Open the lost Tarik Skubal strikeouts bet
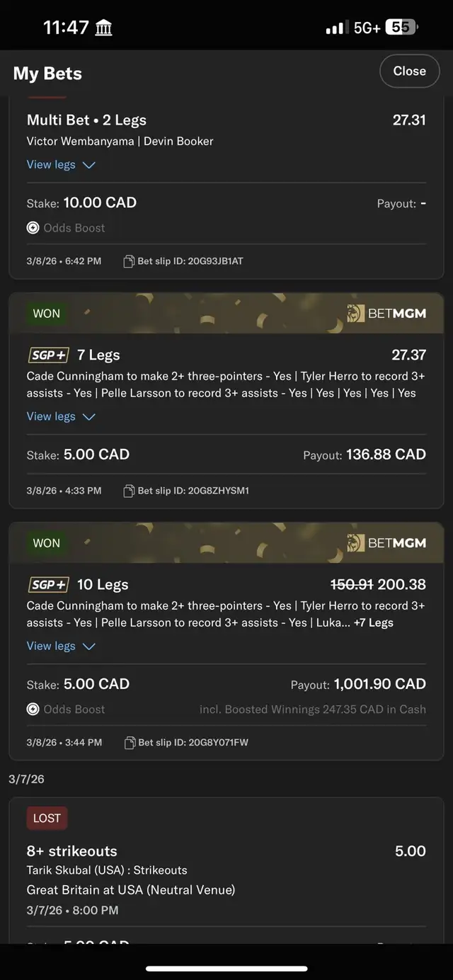Image resolution: width=453 pixels, height=980 pixels. pyautogui.click(x=226, y=871)
